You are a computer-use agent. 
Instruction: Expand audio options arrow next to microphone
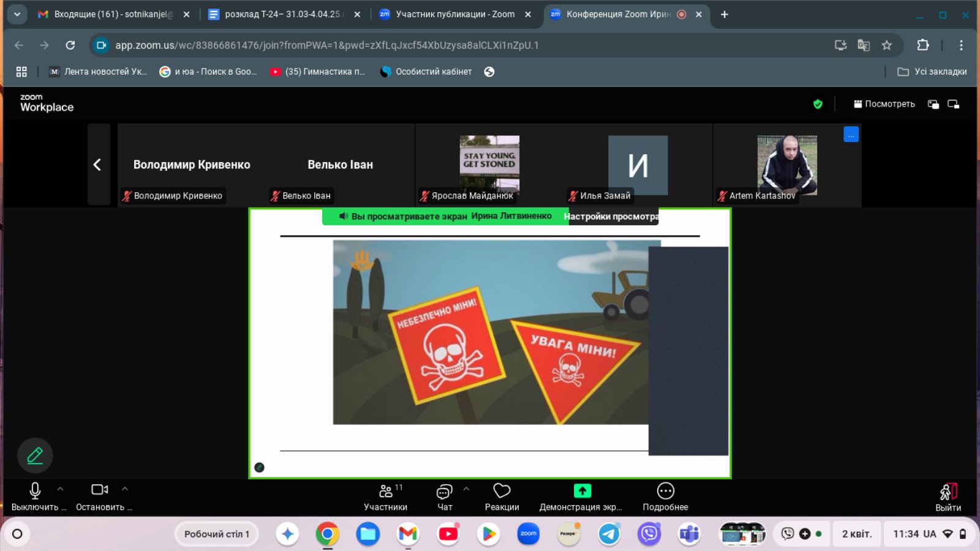click(60, 489)
